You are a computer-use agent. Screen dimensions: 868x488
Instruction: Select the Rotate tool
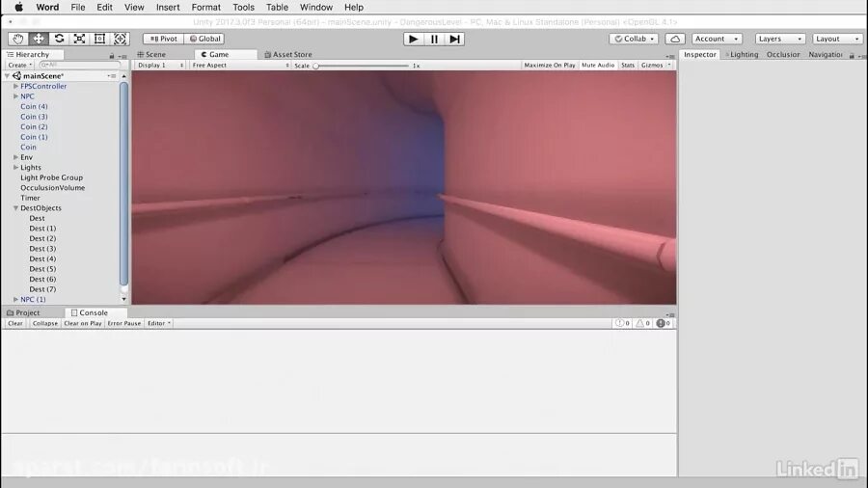[x=59, y=39]
